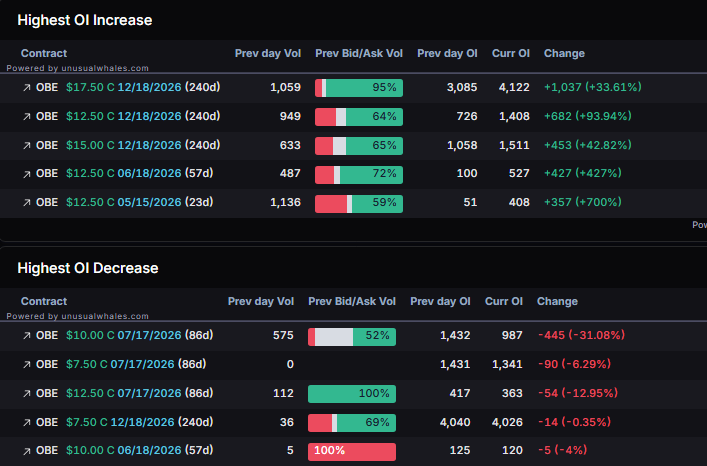The width and height of the screenshot is (707, 466).
Task: Select the change value -445 (-31.08%)
Action: (x=581, y=335)
